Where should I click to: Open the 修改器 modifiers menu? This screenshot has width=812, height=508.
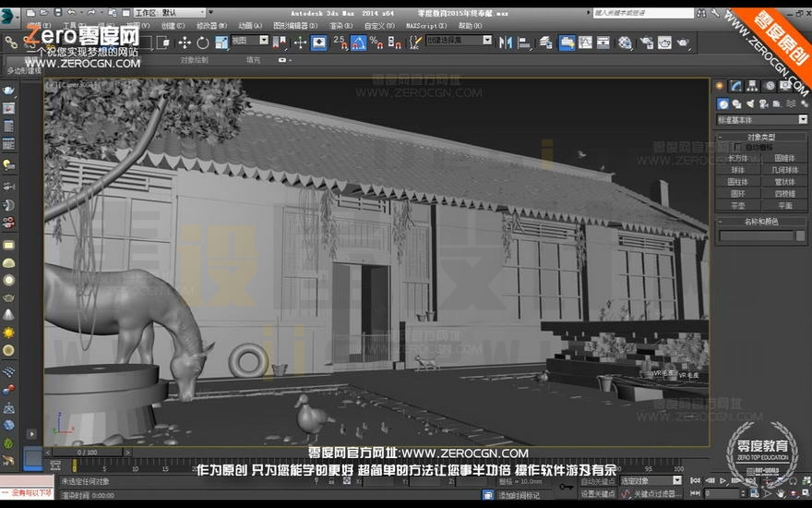(x=211, y=26)
